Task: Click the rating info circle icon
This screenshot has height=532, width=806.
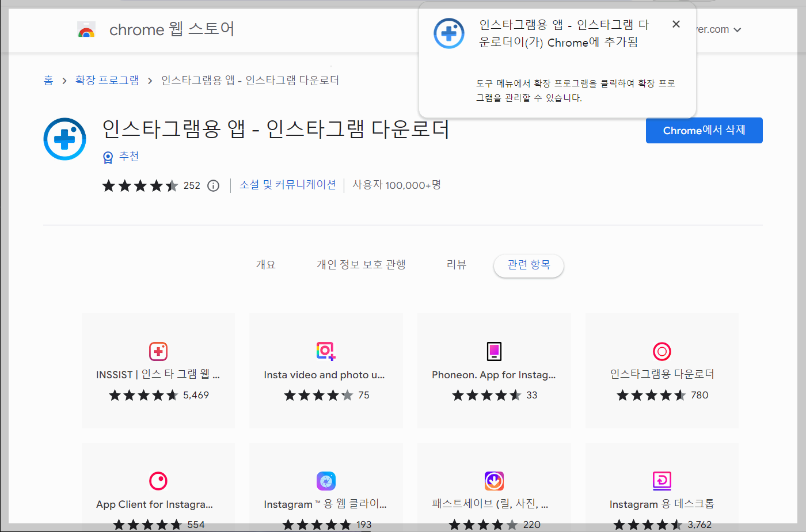Action: click(213, 185)
